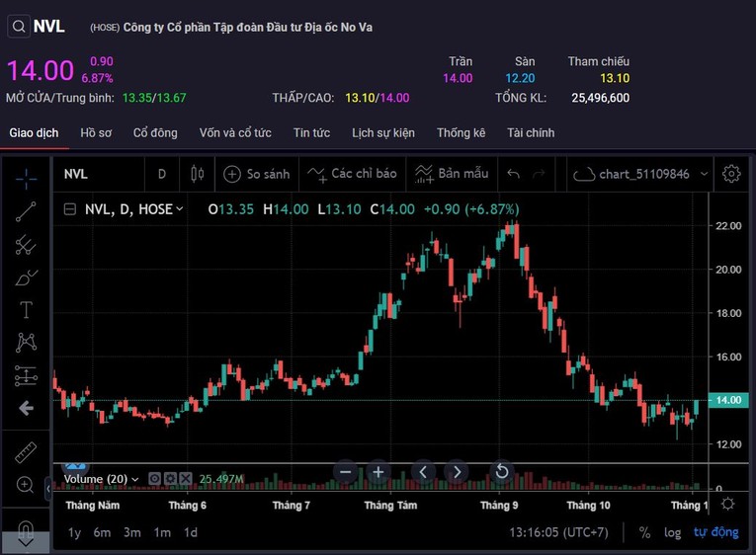Choose the brush drawing tool
Viewport: 756px width, 555px height.
tap(26, 277)
